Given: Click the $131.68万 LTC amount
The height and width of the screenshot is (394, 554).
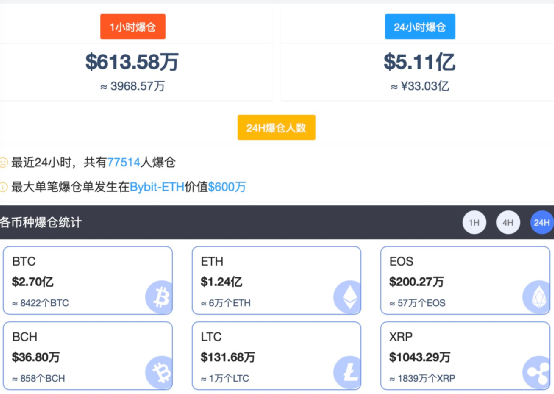Looking at the screenshot, I should point(228,357).
